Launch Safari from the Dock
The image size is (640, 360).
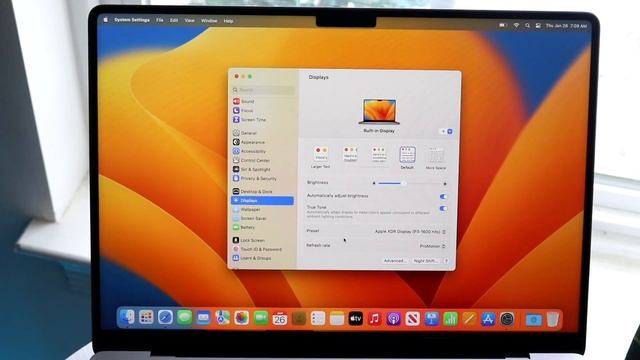(165, 317)
